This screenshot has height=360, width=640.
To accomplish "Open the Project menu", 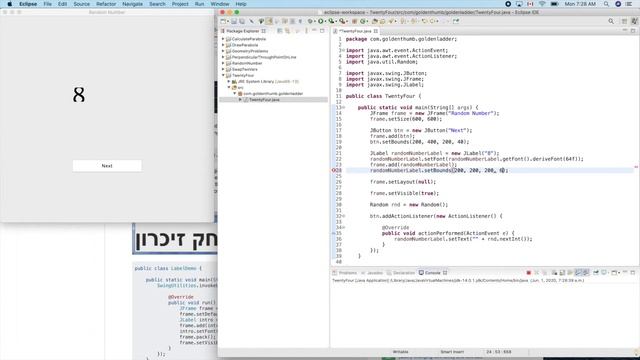I will [x=180, y=4].
